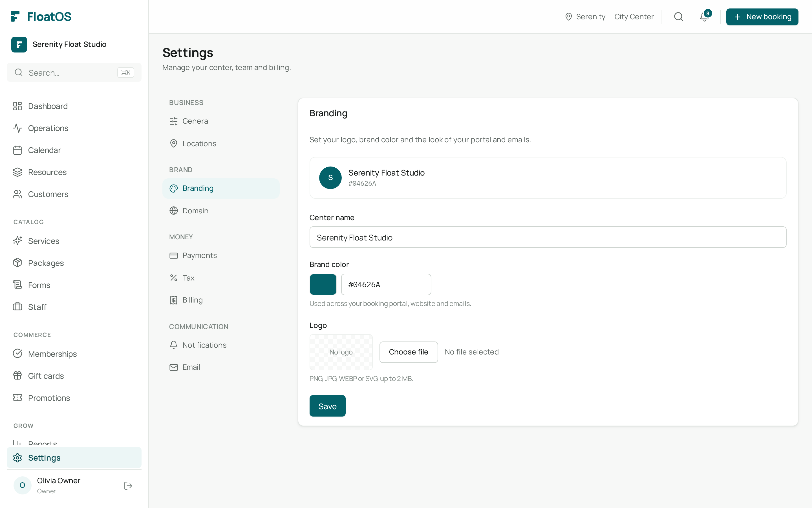The width and height of the screenshot is (812, 508).
Task: Click the O user avatar circle
Action: point(23,485)
